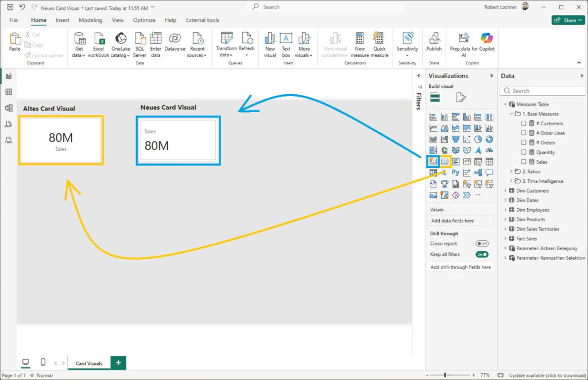
Task: Click the New measure icon
Action: click(x=359, y=39)
